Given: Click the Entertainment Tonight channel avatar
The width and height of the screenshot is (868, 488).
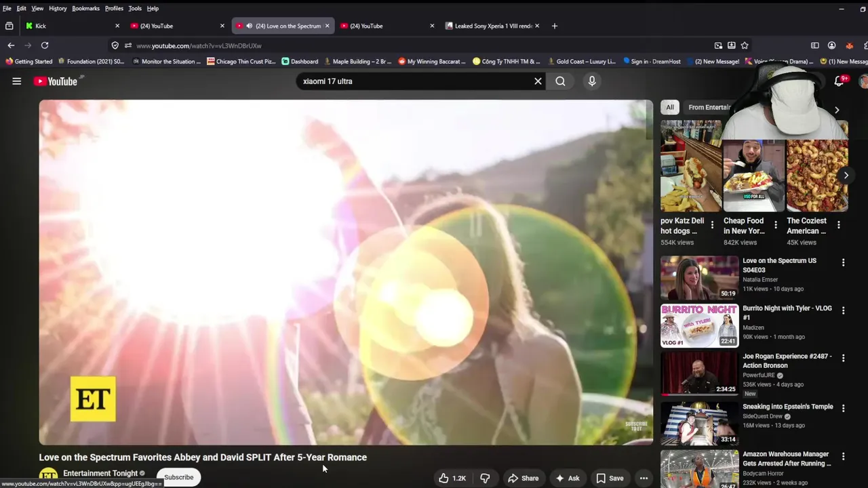Looking at the screenshot, I should [48, 476].
